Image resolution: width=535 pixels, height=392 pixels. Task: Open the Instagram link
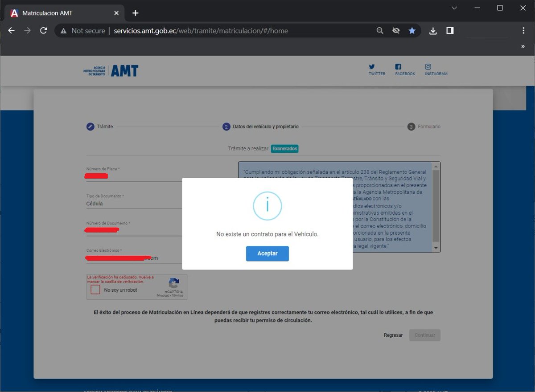tap(436, 70)
